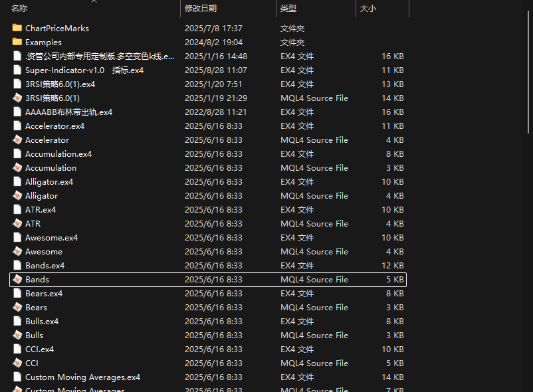Viewport: 533px width, 392px height.
Task: Click the Accelerator MQL4 source file icon
Action: coord(17,140)
